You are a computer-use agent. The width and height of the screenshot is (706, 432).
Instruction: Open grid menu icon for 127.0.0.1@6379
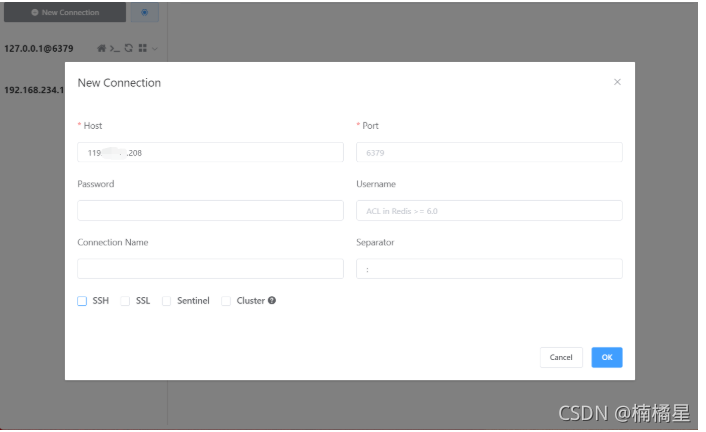click(x=143, y=48)
